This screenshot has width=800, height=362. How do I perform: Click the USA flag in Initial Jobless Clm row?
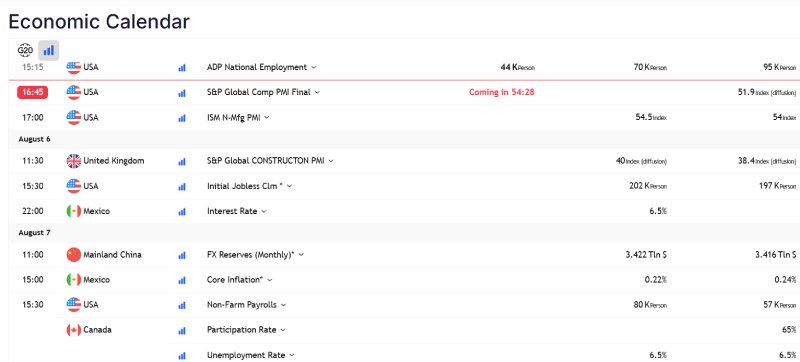[73, 186]
